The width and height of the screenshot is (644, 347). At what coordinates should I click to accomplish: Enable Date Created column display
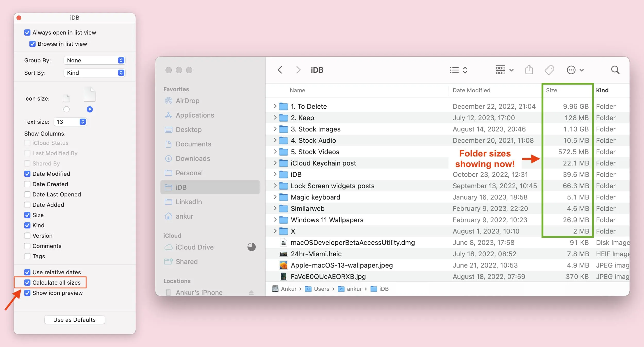click(27, 184)
